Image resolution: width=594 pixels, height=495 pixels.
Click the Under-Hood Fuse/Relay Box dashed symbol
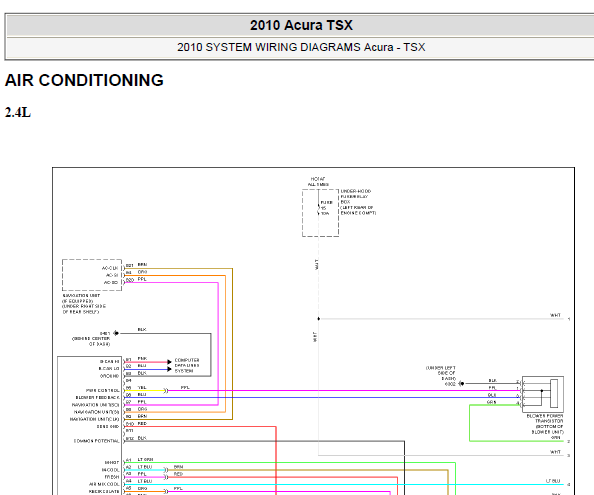320,213
